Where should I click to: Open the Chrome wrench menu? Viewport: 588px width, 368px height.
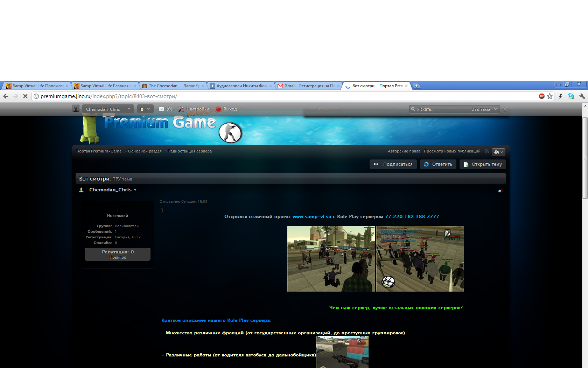pyautogui.click(x=582, y=96)
